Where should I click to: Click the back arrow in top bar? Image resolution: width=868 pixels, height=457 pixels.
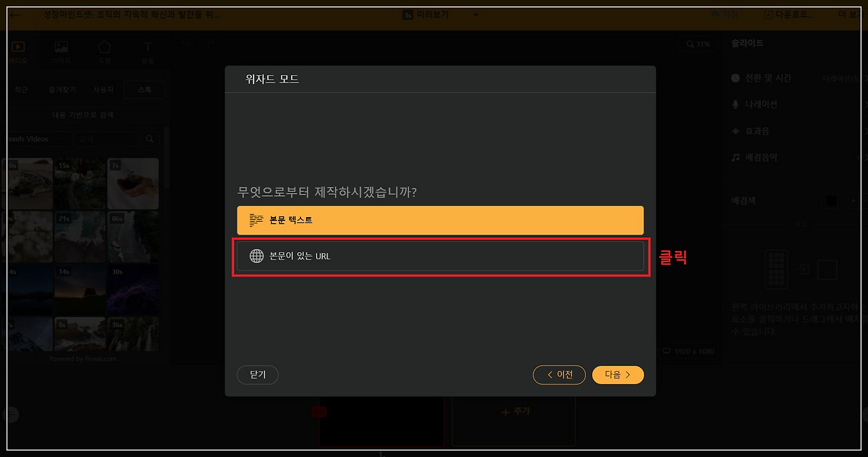[16, 15]
